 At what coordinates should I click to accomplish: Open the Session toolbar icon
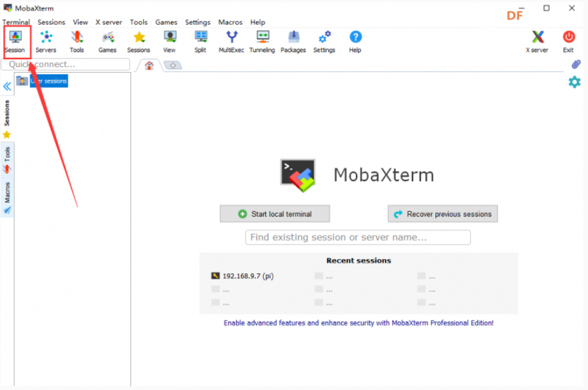click(x=15, y=42)
